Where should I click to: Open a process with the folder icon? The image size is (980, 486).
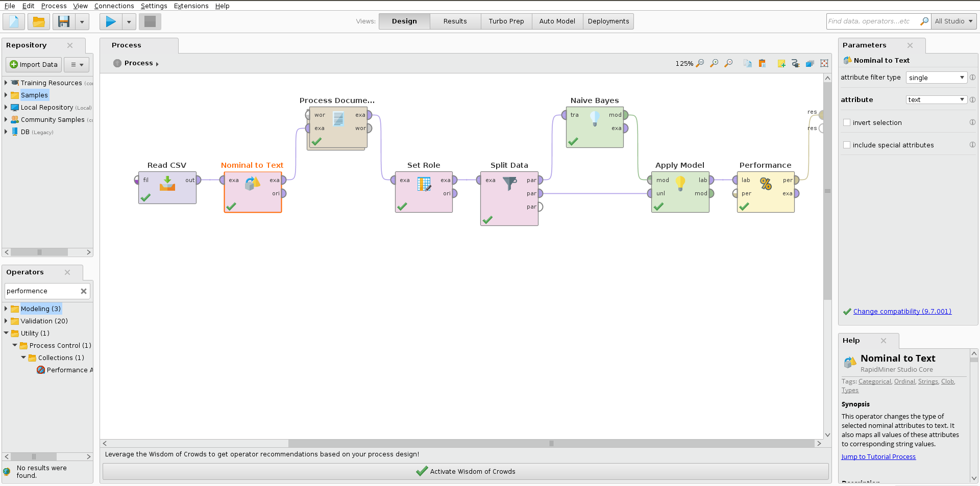pos(39,21)
